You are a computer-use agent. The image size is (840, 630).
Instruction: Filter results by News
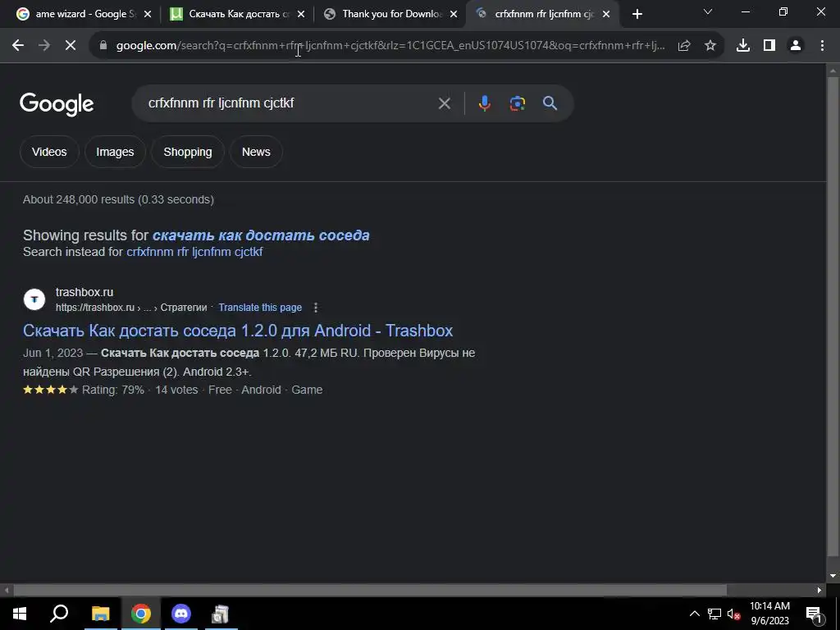pyautogui.click(x=256, y=152)
